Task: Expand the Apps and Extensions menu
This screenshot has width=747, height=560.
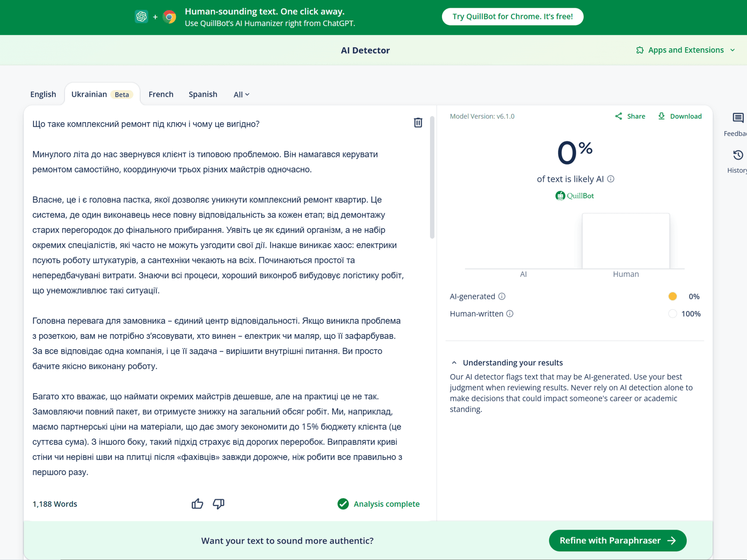Action: click(686, 50)
